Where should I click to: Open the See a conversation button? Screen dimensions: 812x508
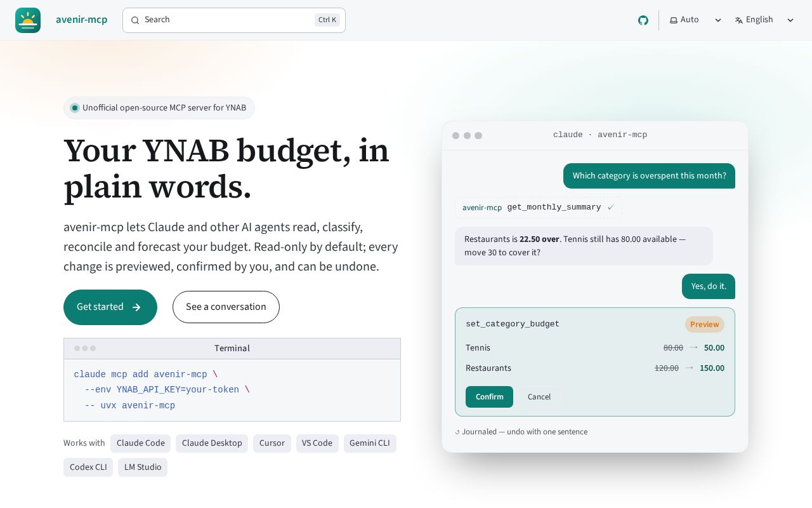point(226,307)
